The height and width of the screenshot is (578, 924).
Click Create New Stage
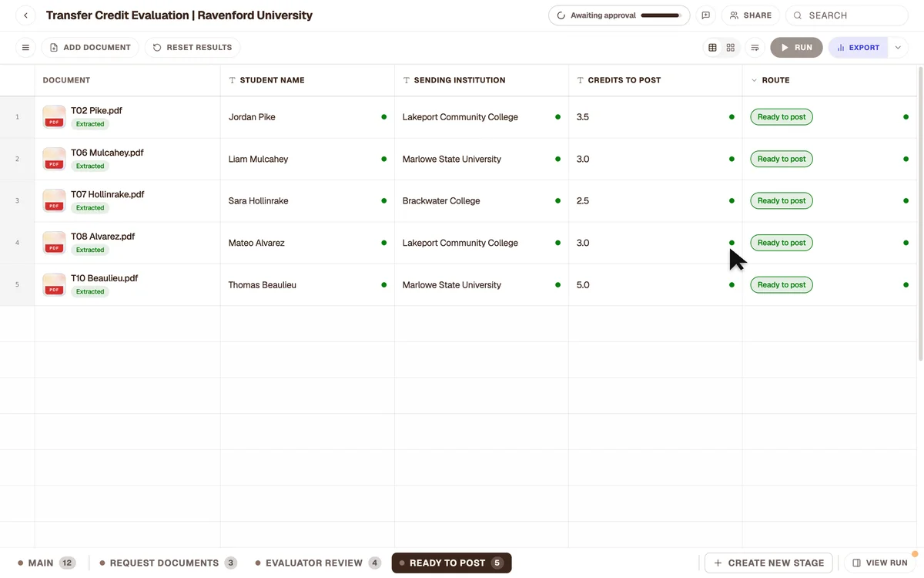tap(768, 563)
